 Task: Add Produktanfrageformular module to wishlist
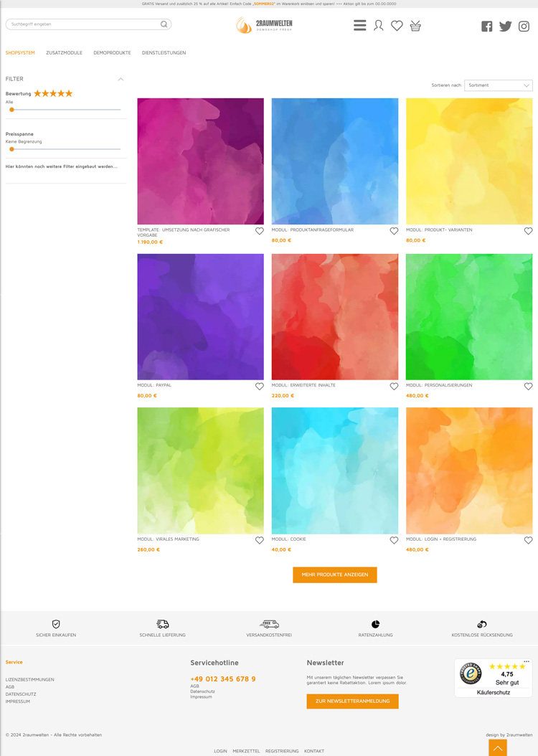[394, 231]
